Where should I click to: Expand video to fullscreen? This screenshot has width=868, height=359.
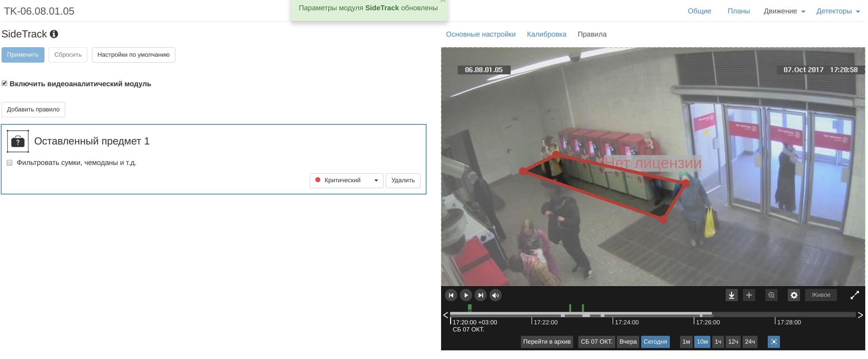[855, 295]
